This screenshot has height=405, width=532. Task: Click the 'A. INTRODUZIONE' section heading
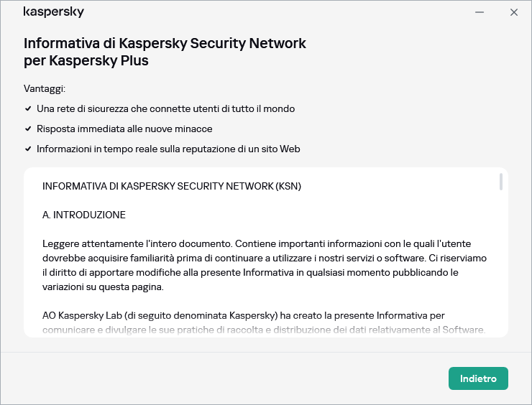point(84,215)
